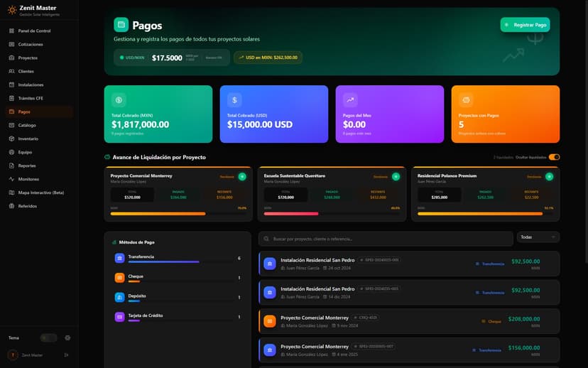Screen dimensions: 588x368
Task: Click the $17.5000 exchange rate value
Action: coord(167,58)
